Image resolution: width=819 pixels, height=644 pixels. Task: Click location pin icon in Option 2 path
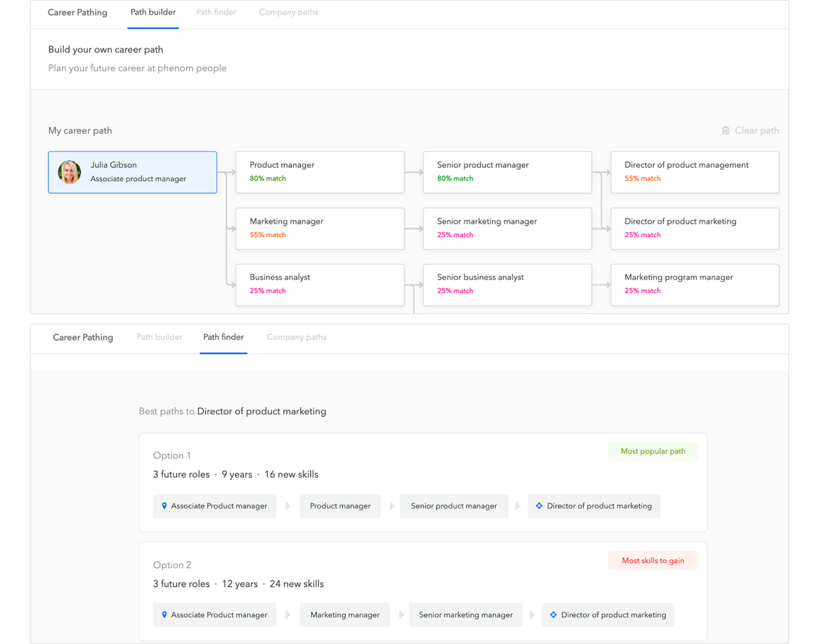[164, 615]
